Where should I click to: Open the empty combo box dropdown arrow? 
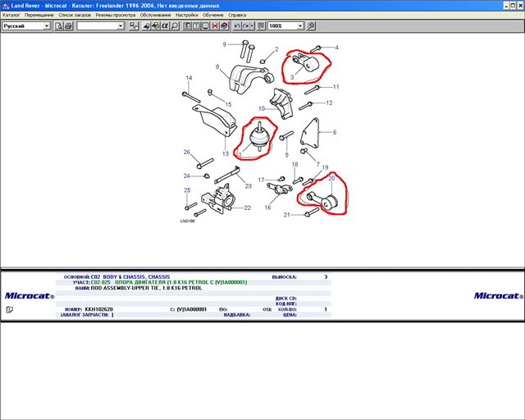click(121, 25)
